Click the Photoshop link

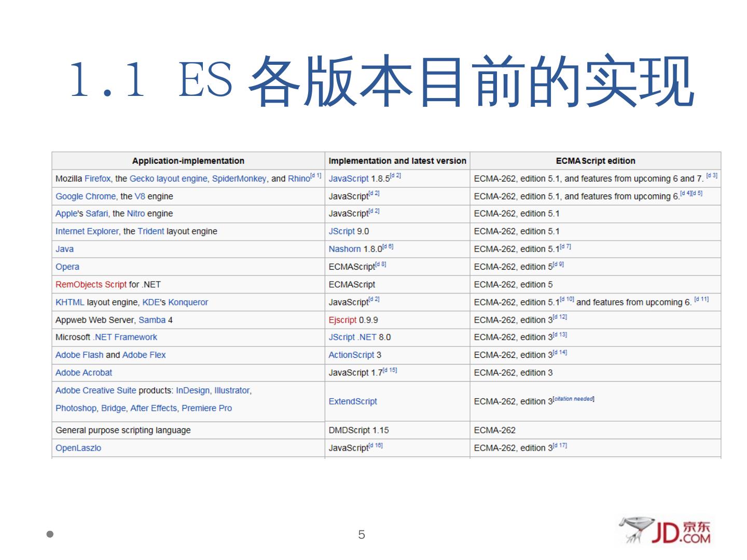pos(76,408)
